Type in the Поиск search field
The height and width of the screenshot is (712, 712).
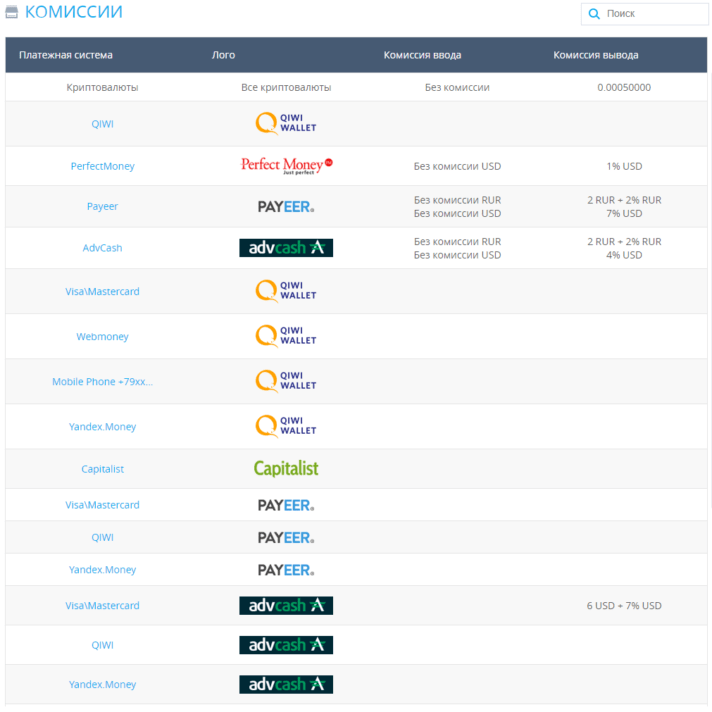coord(652,14)
